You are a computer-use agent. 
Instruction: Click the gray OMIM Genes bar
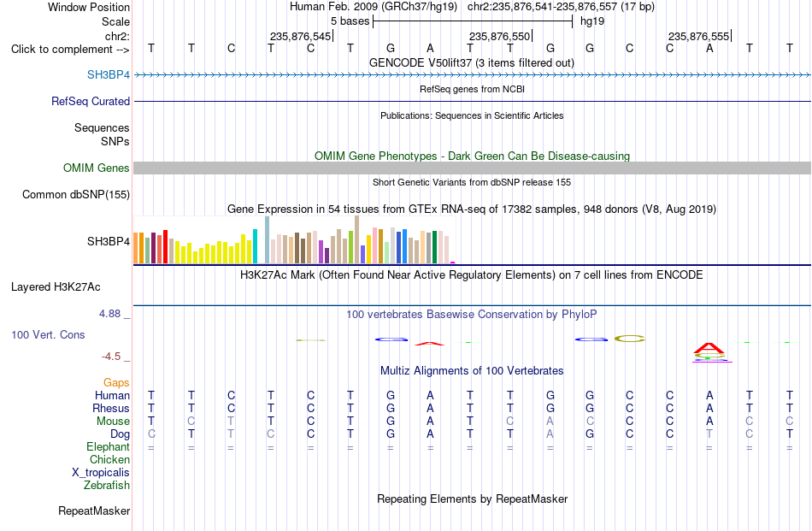(472, 168)
